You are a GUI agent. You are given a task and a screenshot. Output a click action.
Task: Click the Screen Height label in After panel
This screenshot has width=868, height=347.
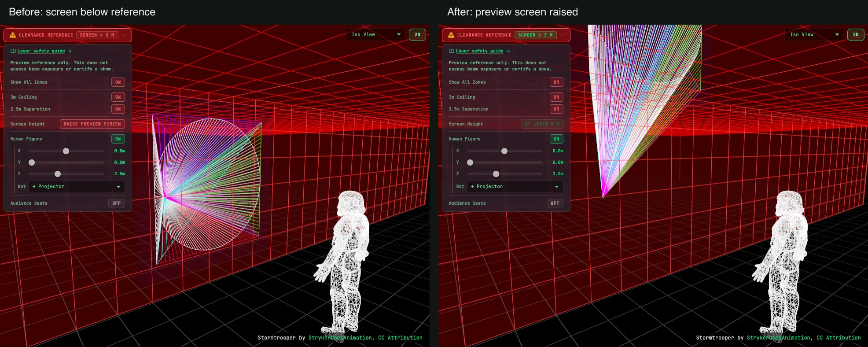466,124
